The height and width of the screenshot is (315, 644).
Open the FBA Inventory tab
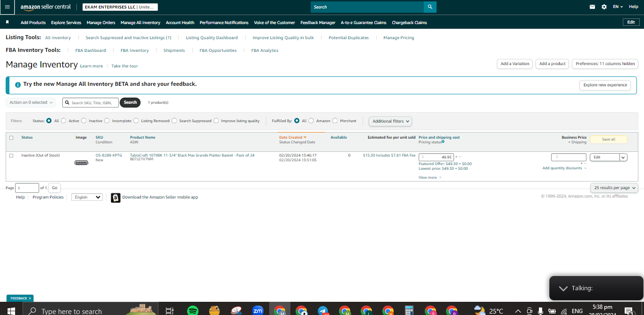pyautogui.click(x=134, y=50)
